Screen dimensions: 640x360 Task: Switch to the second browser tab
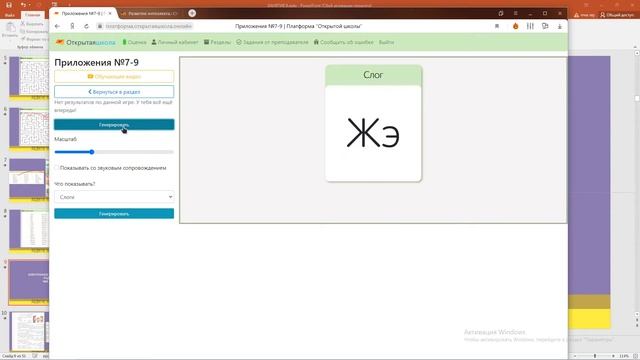[150, 13]
